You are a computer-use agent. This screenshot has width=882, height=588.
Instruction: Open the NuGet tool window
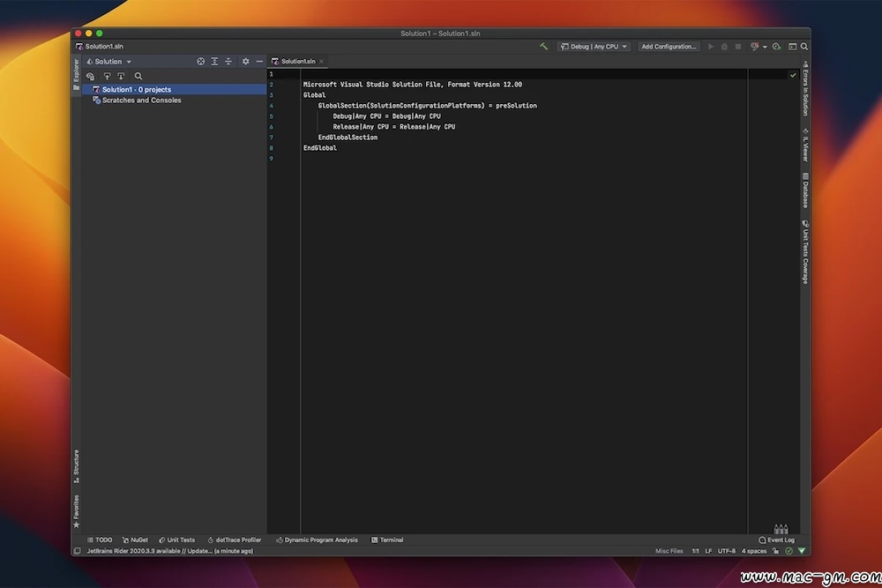coord(135,540)
